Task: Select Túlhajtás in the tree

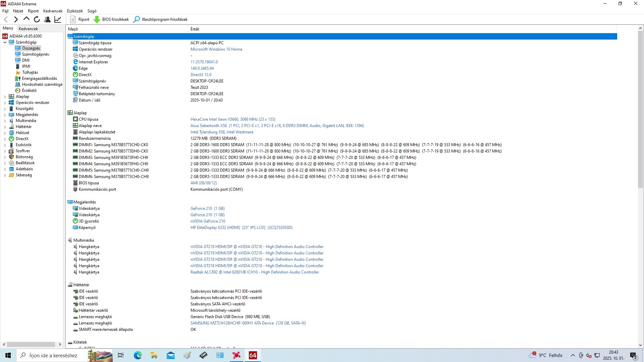Action: click(30, 72)
